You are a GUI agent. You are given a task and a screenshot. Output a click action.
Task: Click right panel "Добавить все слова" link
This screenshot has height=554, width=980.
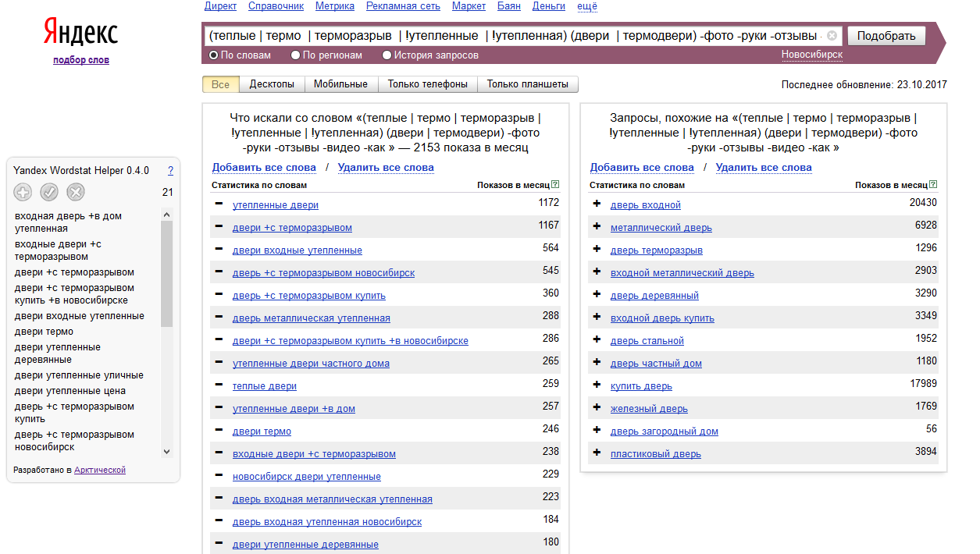point(642,167)
